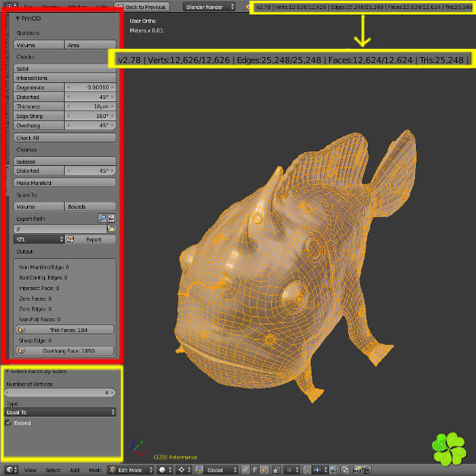Open pivot point selector
The height and width of the screenshot is (476, 476).
185,470
